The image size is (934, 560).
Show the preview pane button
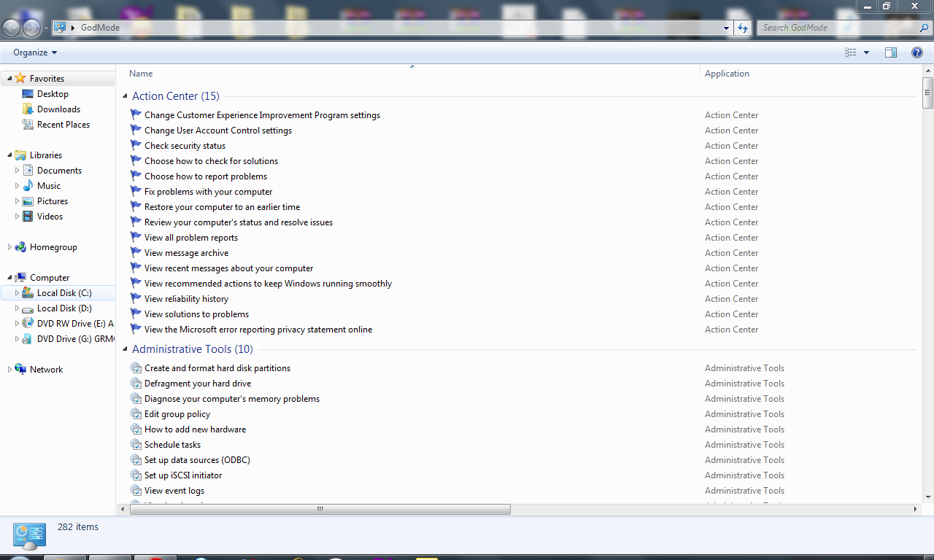891,52
